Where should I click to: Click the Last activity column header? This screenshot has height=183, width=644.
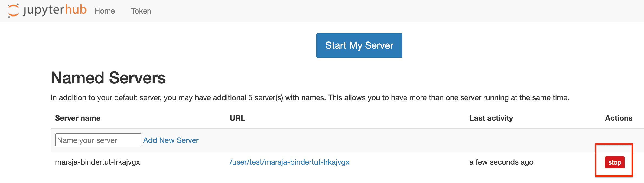pyautogui.click(x=491, y=118)
